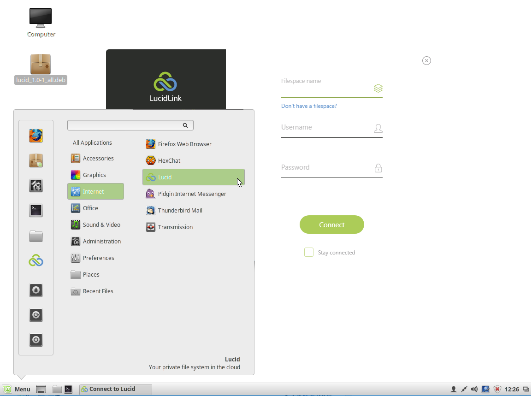Click the padlock icon beside Password
The width and height of the screenshot is (532, 396).
tap(378, 168)
